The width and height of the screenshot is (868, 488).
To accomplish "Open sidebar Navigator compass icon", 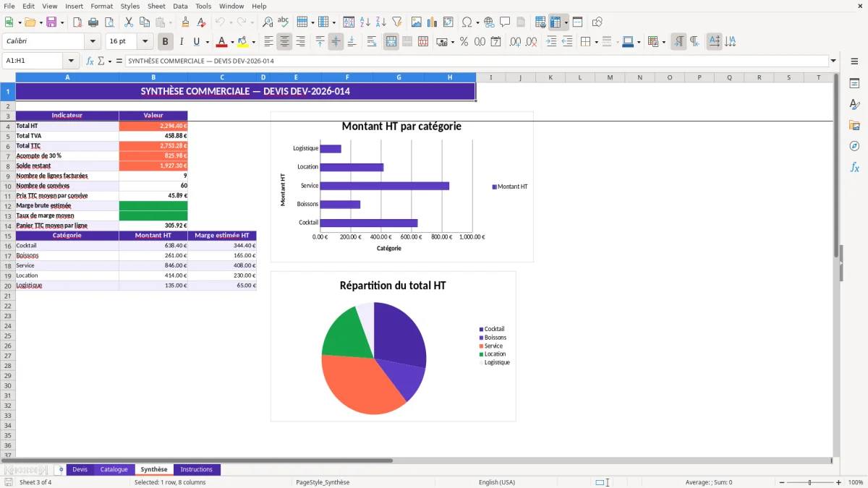I will click(x=854, y=147).
